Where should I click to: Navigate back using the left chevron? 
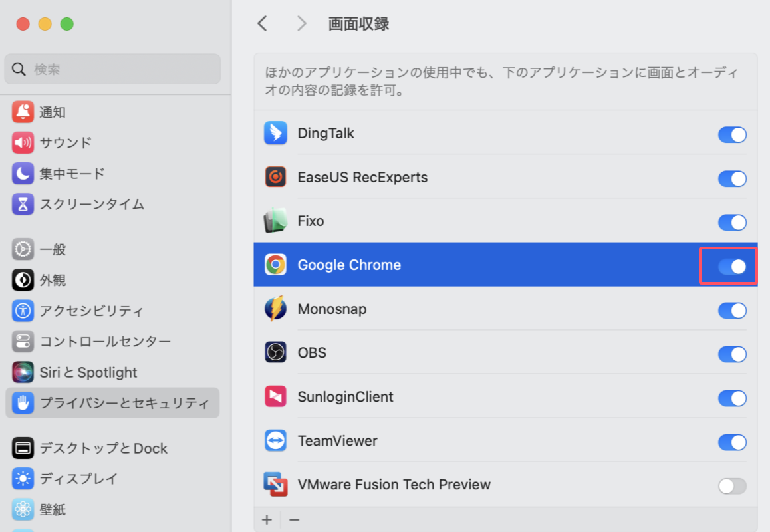262,23
